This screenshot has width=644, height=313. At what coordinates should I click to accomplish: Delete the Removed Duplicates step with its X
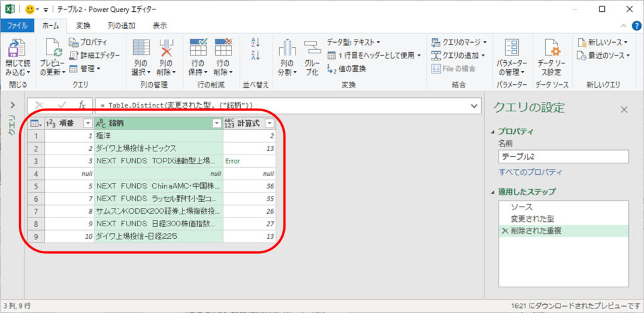pyautogui.click(x=505, y=231)
